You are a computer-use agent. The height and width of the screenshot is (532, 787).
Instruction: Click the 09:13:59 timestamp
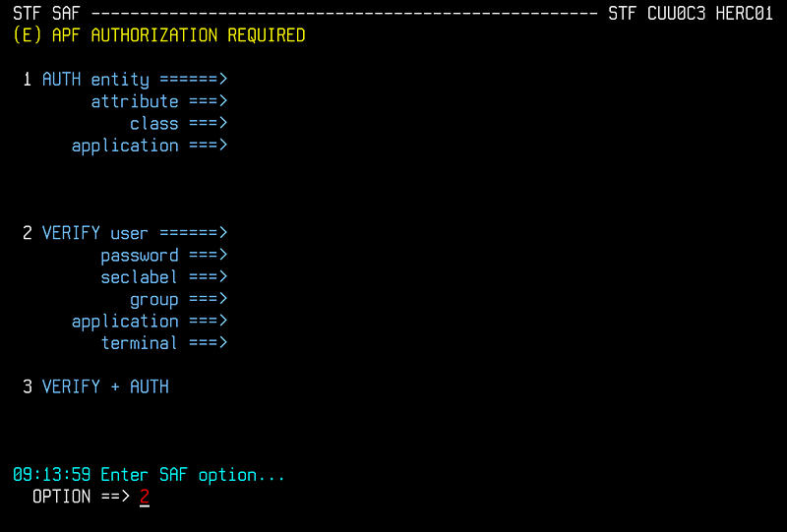point(51,475)
